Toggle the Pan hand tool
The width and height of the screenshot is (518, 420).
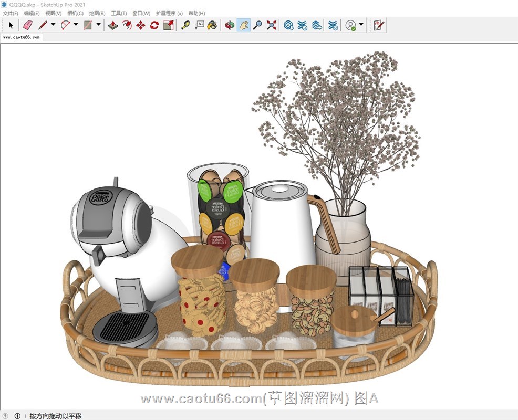(243, 25)
